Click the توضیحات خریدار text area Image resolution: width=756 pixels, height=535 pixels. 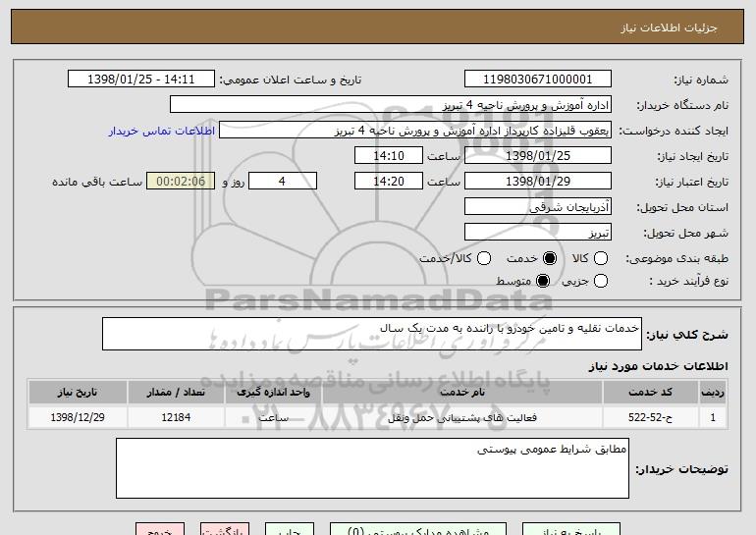pos(372,468)
